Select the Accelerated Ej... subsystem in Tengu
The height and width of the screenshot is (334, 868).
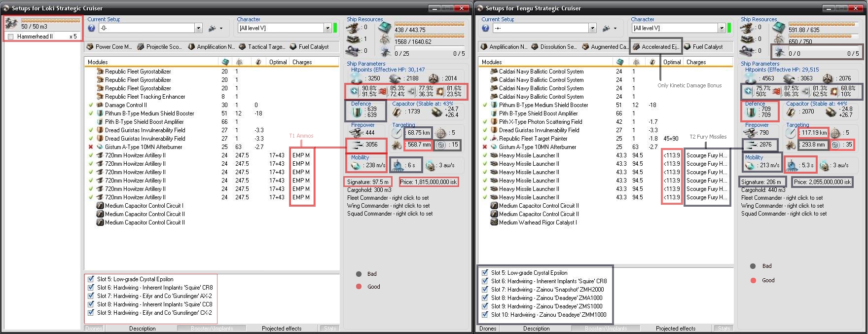655,47
